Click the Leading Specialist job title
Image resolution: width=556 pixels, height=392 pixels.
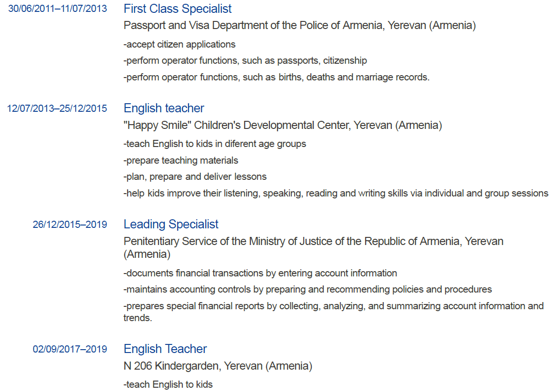click(170, 225)
